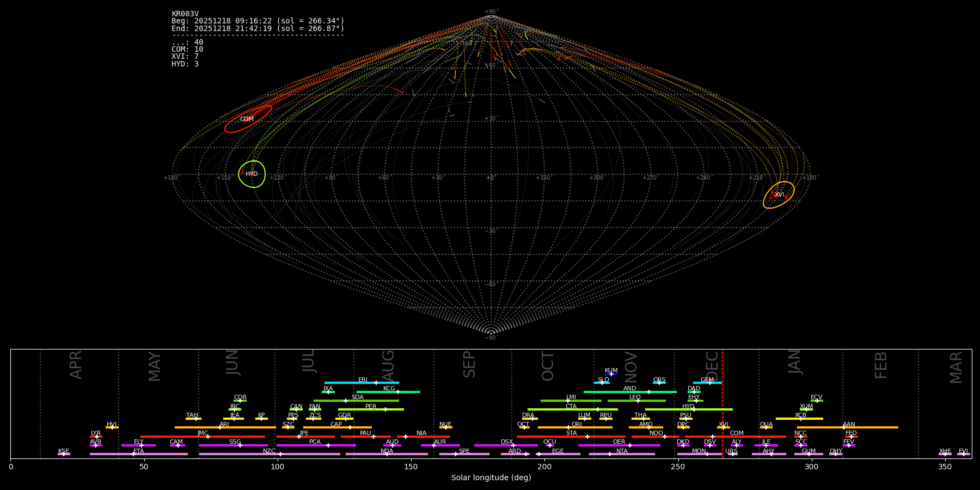Click the white peak marker on the PER bar

[385, 409]
